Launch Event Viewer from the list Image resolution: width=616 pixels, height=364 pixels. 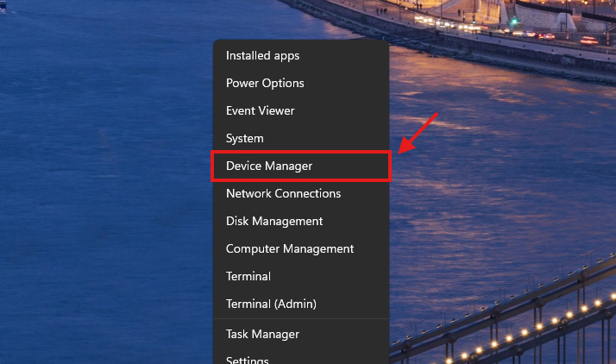(x=261, y=110)
